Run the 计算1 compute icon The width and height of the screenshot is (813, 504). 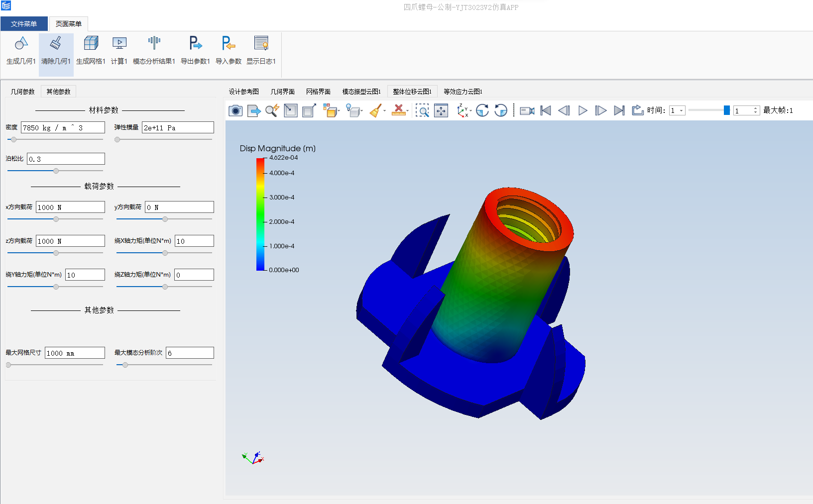pyautogui.click(x=119, y=44)
